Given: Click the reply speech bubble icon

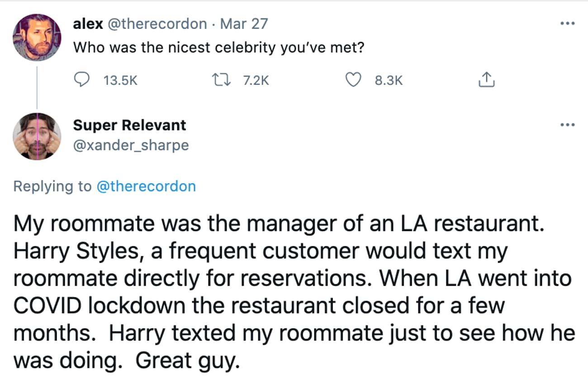Looking at the screenshot, I should pyautogui.click(x=81, y=80).
